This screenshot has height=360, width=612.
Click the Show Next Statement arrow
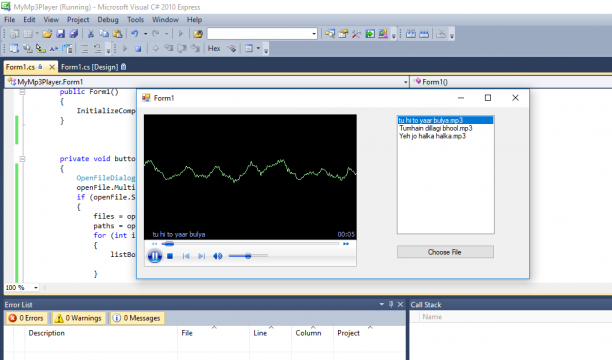[x=155, y=48]
